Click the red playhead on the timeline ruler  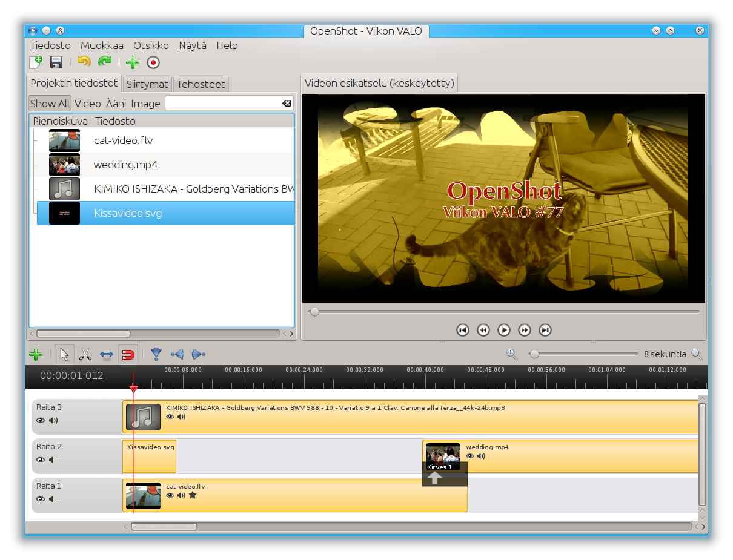[133, 388]
